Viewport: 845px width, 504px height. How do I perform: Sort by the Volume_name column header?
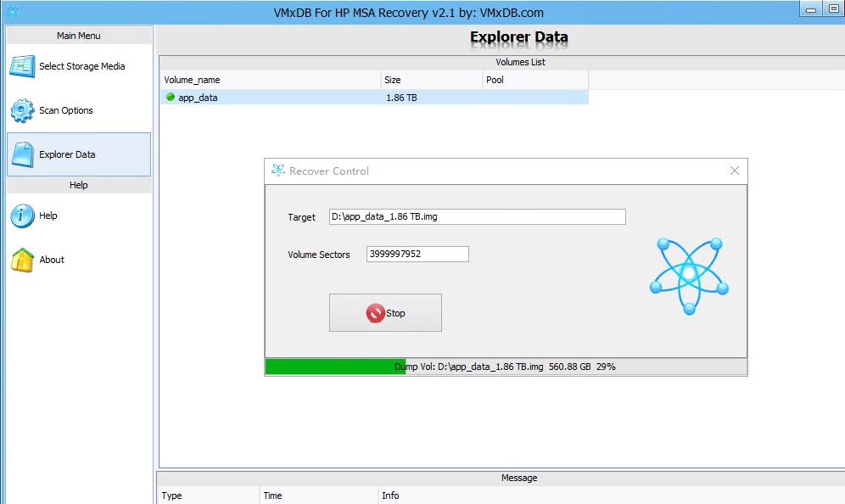(271, 80)
